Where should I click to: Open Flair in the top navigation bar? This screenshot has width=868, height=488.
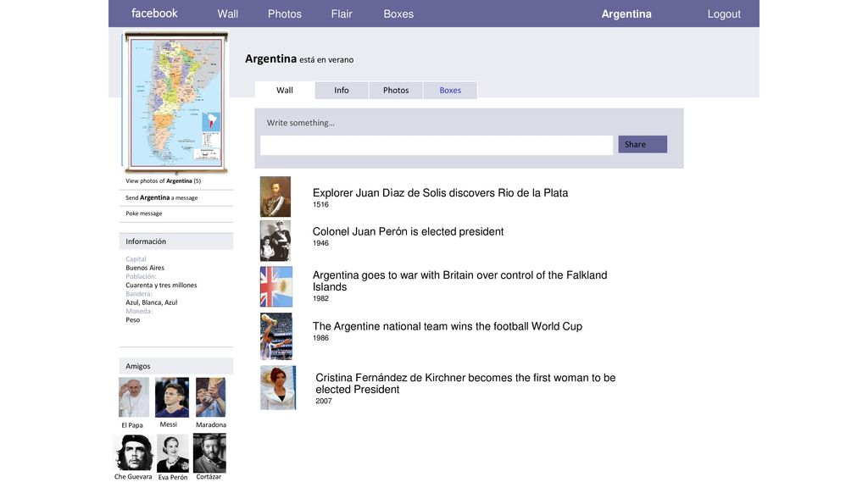(342, 14)
